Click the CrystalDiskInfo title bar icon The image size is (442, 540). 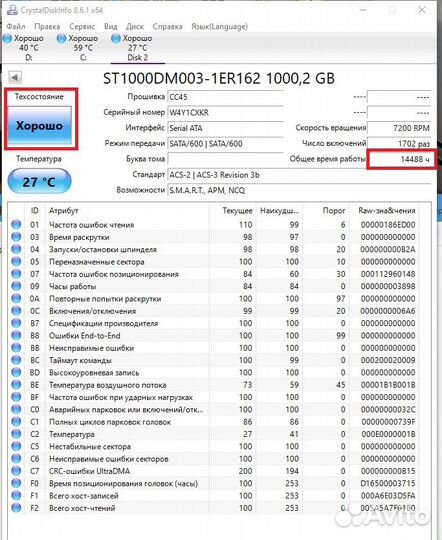coord(12,10)
